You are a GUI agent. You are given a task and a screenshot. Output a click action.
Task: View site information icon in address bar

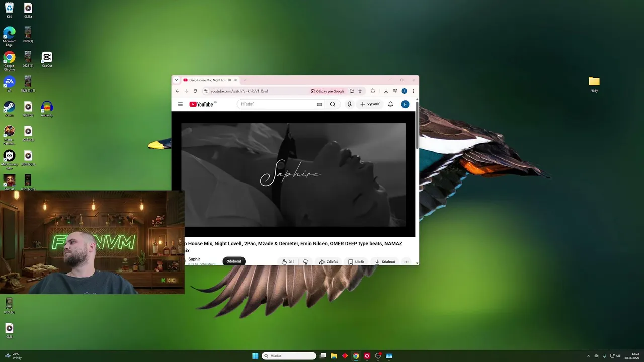206,91
